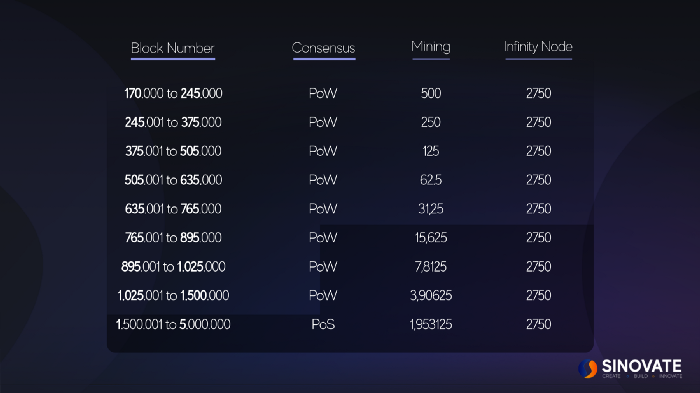Select the 635.001 to 765.000 block range
This screenshot has height=393, width=700.
(x=173, y=209)
